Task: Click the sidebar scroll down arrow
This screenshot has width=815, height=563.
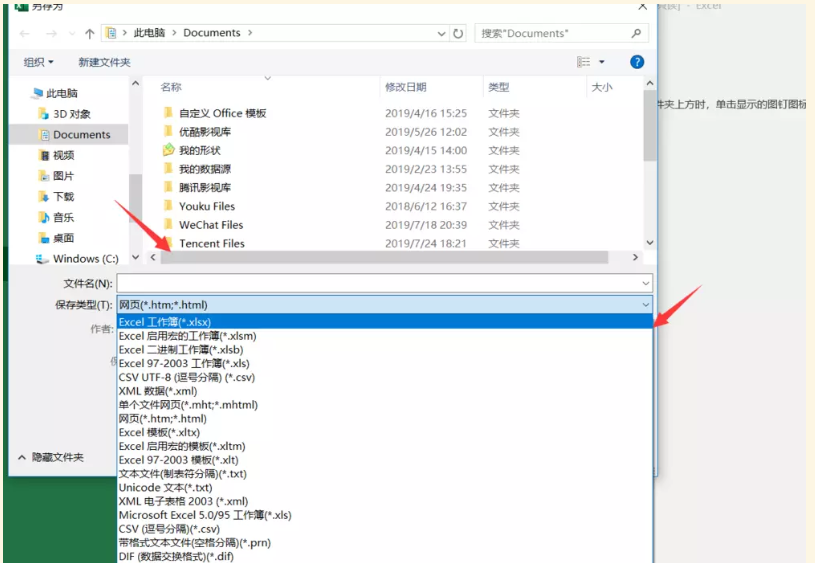Action: 136,257
